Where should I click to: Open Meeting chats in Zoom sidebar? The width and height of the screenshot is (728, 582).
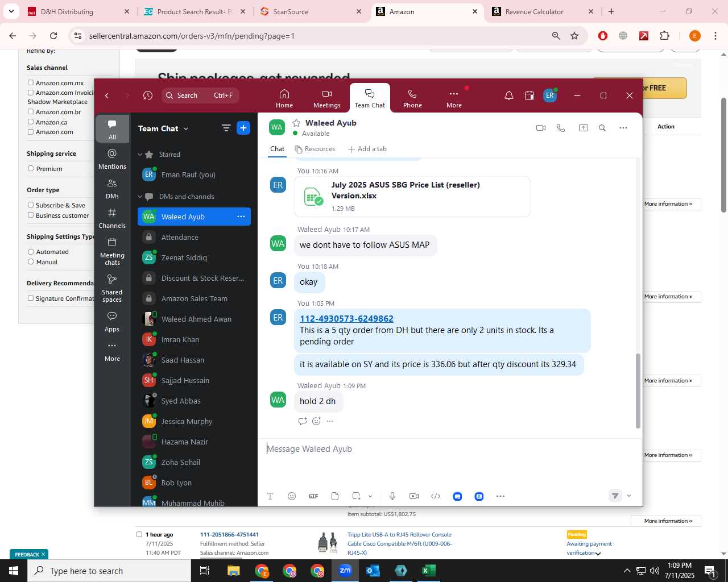coord(112,251)
